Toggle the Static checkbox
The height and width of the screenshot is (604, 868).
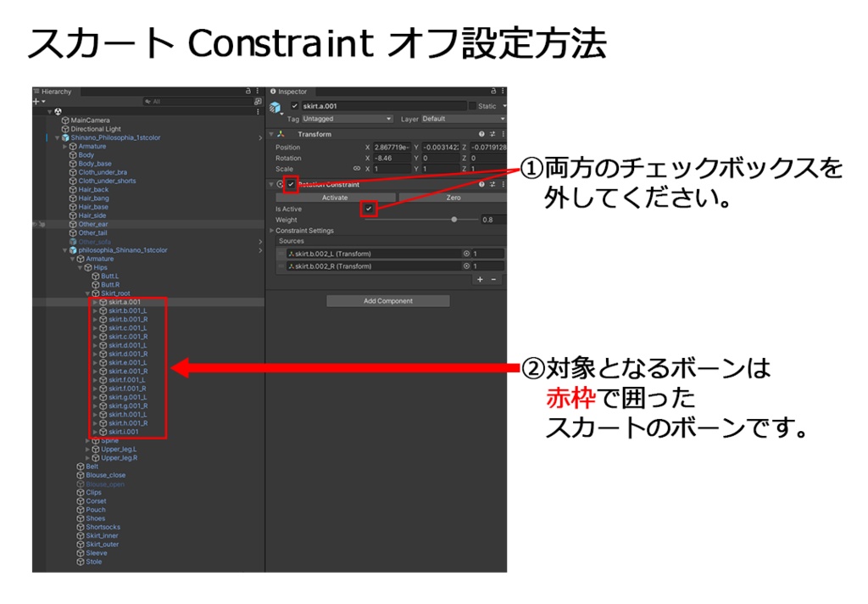click(472, 106)
